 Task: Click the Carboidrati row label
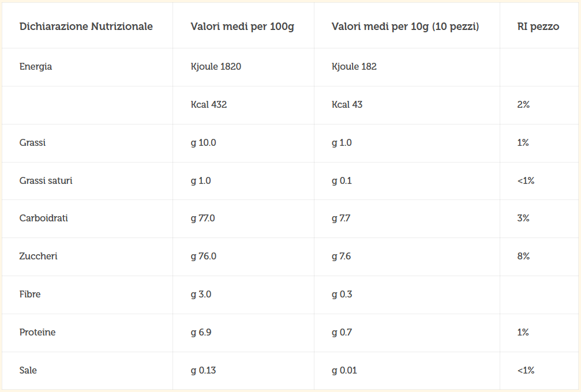pos(43,218)
